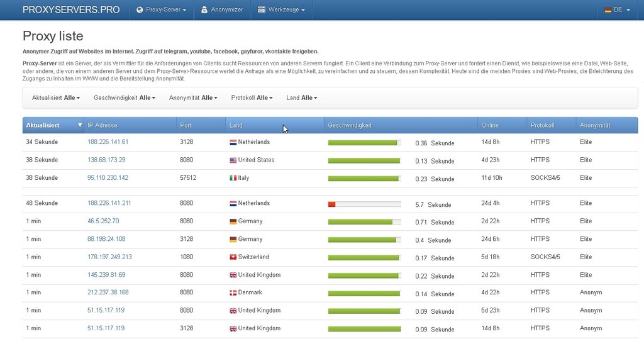Expand the Geschwindigkeit Alle filter
The width and height of the screenshot is (644, 339).
(125, 98)
